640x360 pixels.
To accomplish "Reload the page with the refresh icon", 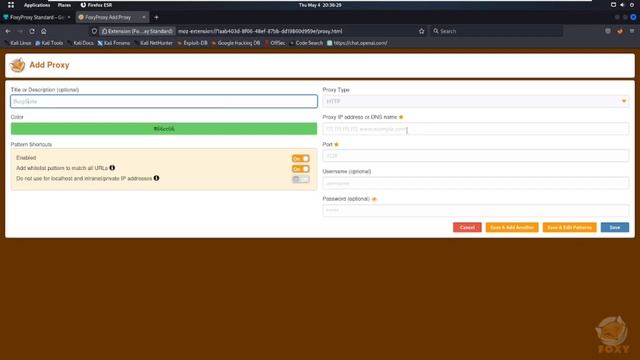I will point(32,31).
